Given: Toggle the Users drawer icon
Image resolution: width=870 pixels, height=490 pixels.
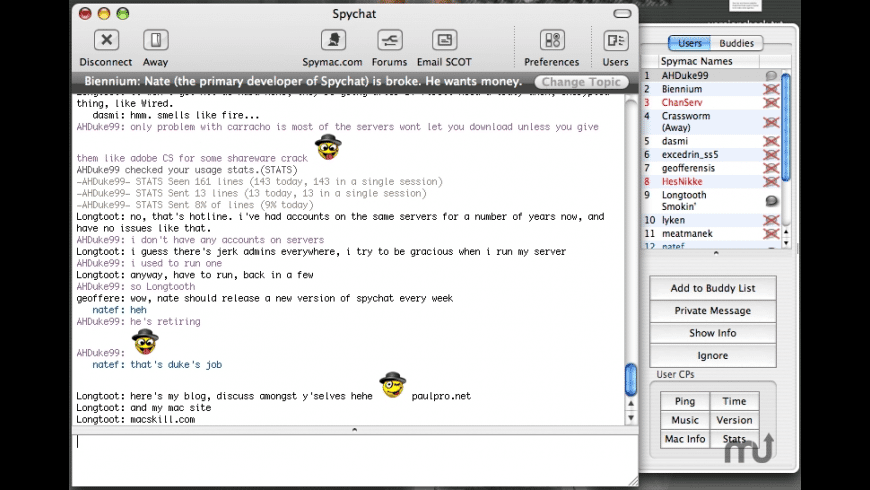Looking at the screenshot, I should 615,41.
